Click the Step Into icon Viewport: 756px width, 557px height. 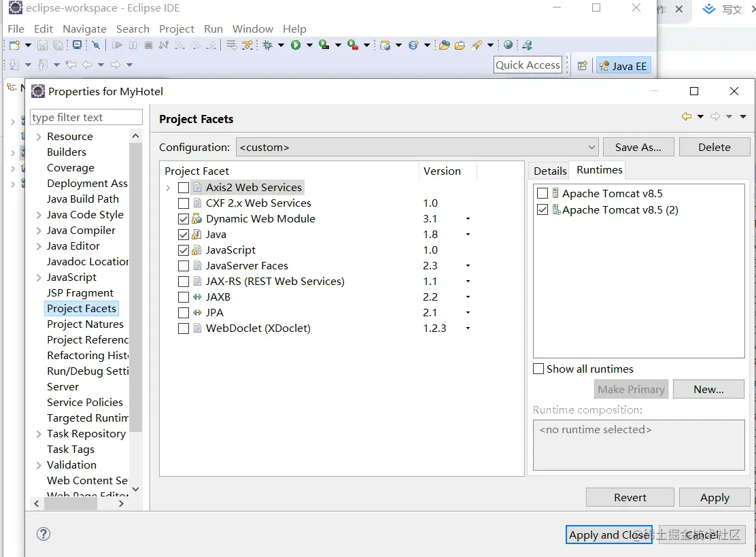coord(179,45)
